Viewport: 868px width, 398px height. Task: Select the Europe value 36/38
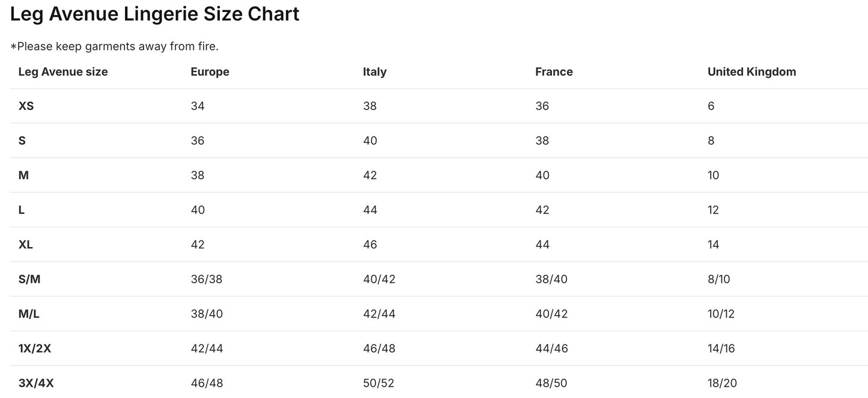pyautogui.click(x=206, y=279)
